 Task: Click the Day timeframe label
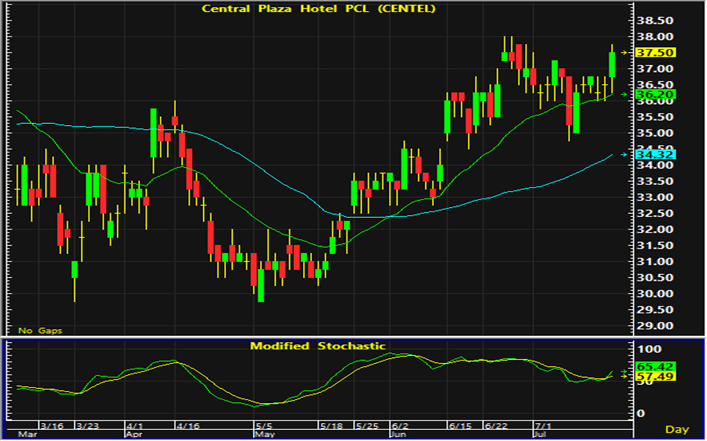click(677, 429)
